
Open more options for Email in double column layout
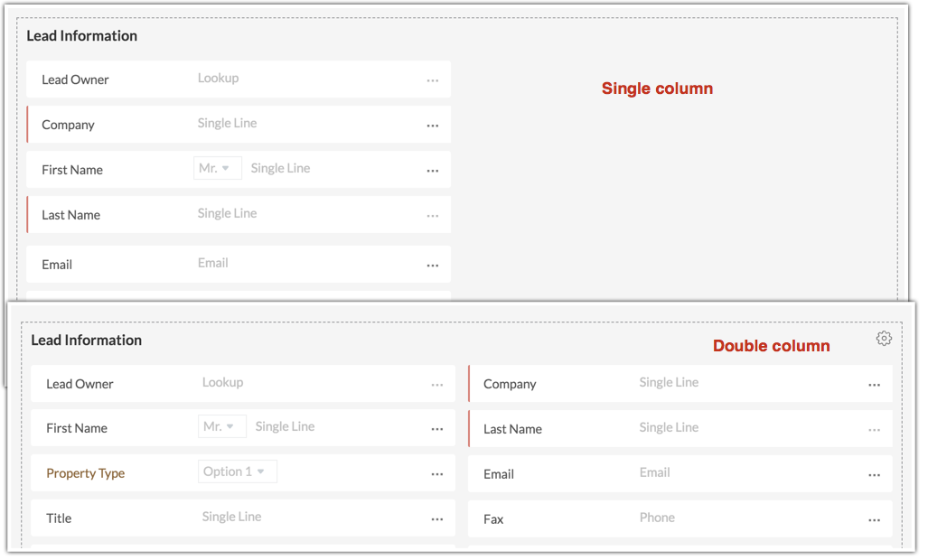coord(874,475)
